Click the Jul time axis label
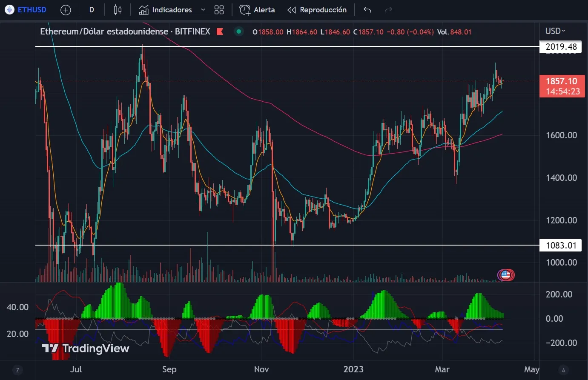This screenshot has height=380, width=588. [x=76, y=369]
